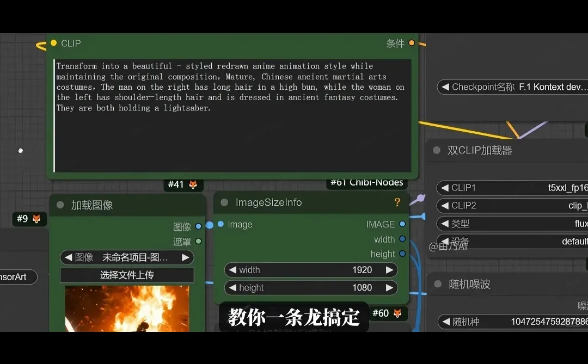
Task: Click the #61 Chibi-Nodes badge
Action: pos(367,183)
